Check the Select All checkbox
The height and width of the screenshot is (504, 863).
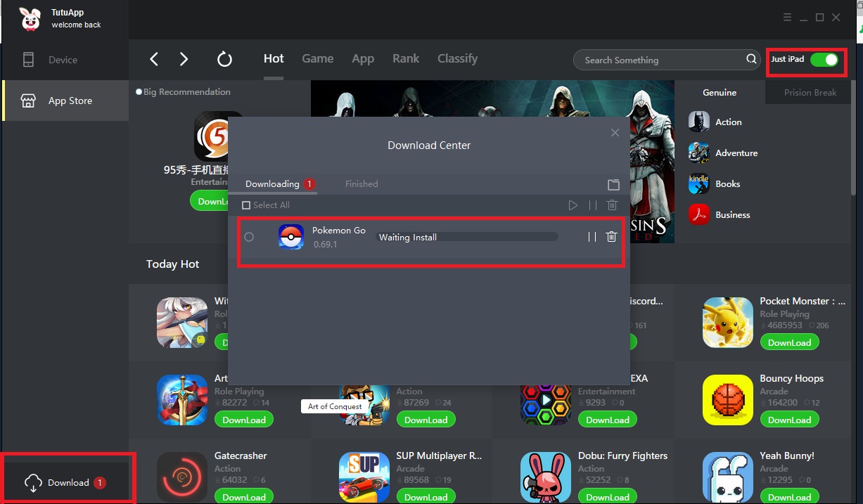pyautogui.click(x=246, y=205)
